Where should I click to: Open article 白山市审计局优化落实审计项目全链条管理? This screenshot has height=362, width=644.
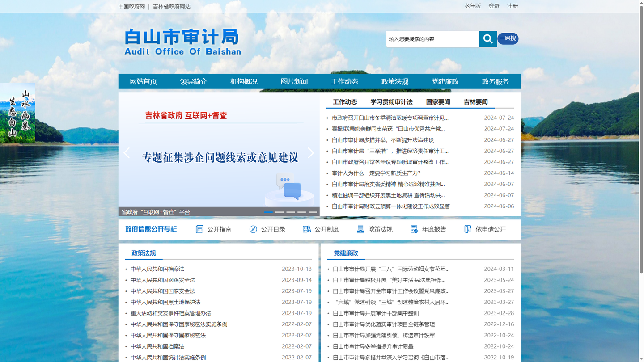(384, 324)
